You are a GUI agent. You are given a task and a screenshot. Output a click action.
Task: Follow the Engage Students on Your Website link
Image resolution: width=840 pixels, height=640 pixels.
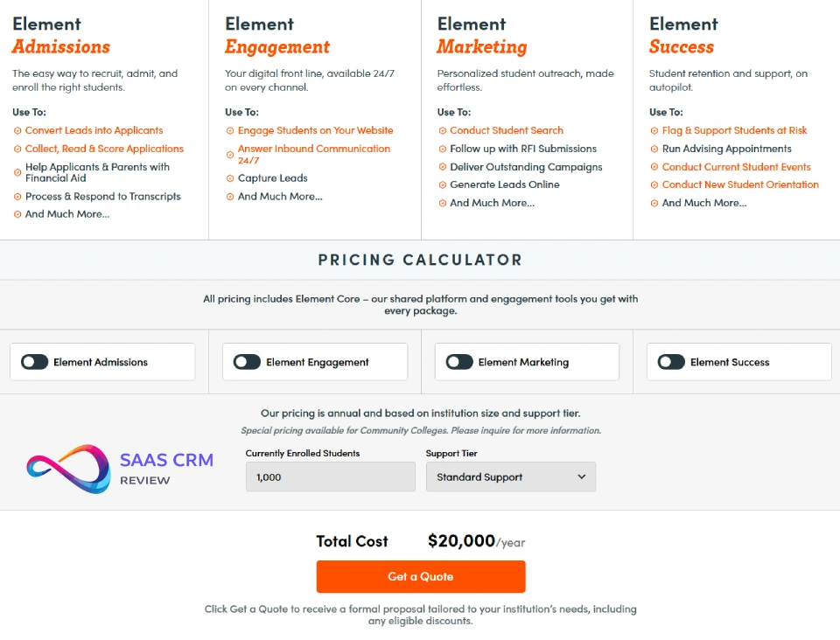coord(315,130)
